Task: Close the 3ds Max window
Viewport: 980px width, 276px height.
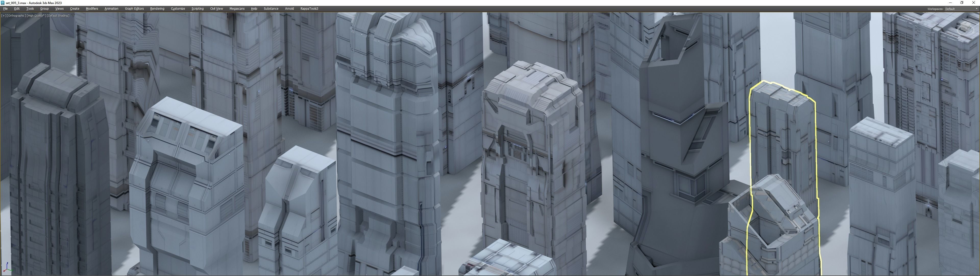Action: coord(974,3)
